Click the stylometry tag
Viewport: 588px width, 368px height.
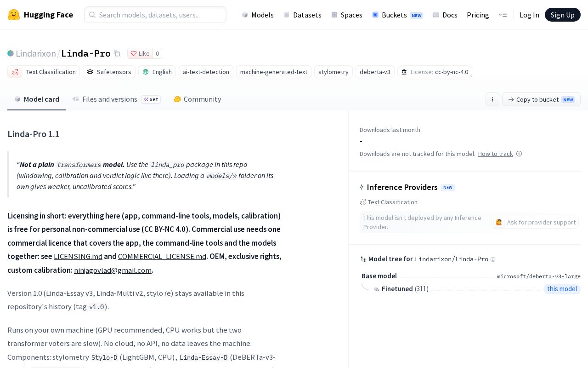coord(334,72)
